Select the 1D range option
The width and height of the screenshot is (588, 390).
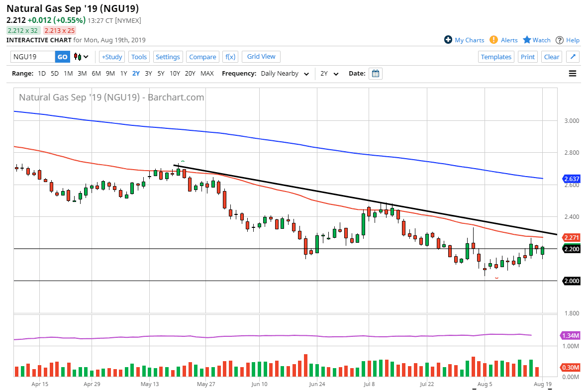pyautogui.click(x=42, y=74)
